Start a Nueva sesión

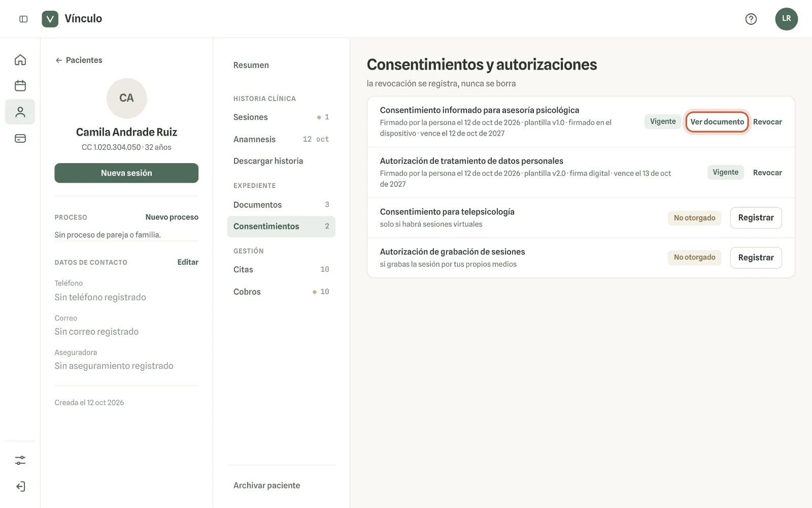click(x=126, y=173)
